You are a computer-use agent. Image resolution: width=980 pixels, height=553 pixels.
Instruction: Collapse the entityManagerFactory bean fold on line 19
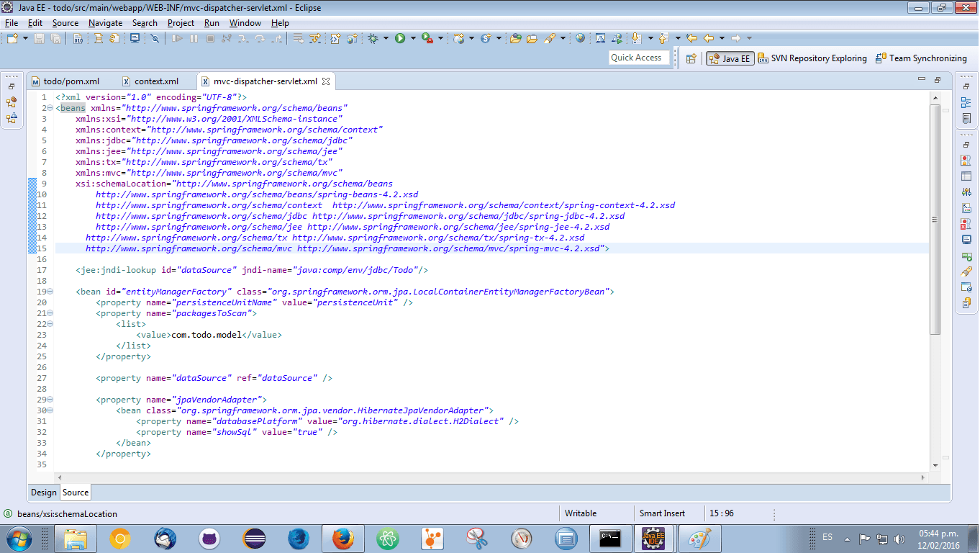pos(50,292)
